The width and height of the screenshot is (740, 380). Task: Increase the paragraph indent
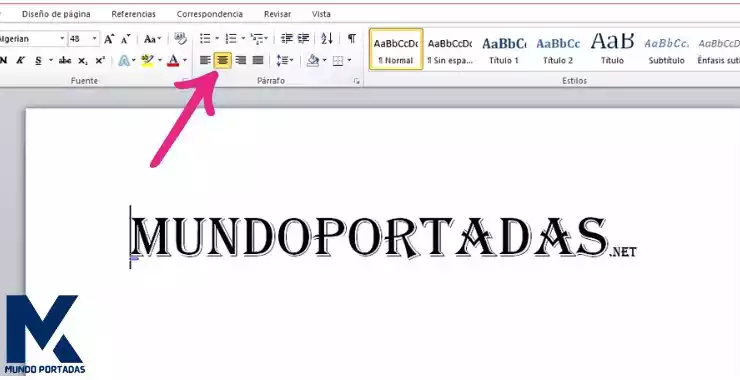pos(303,38)
